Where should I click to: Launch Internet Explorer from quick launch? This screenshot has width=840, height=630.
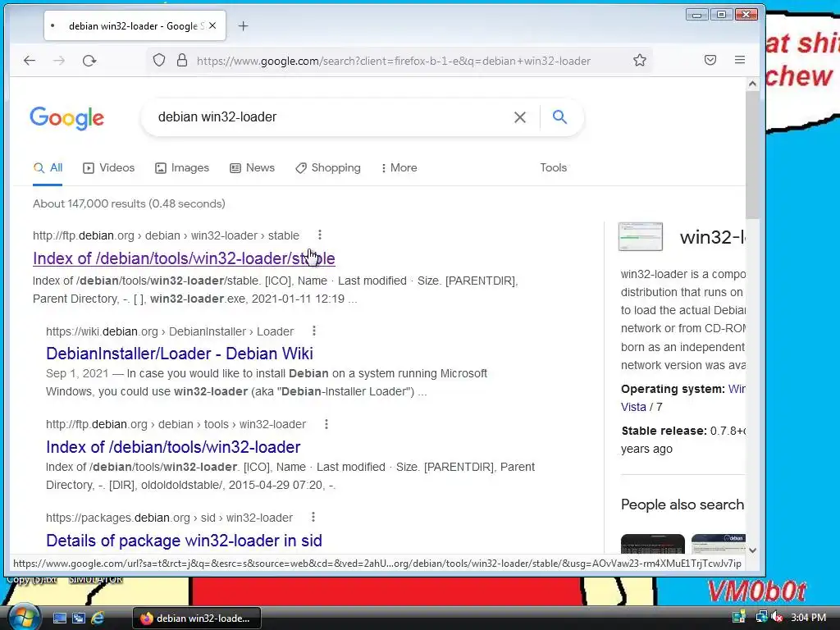tap(98, 619)
